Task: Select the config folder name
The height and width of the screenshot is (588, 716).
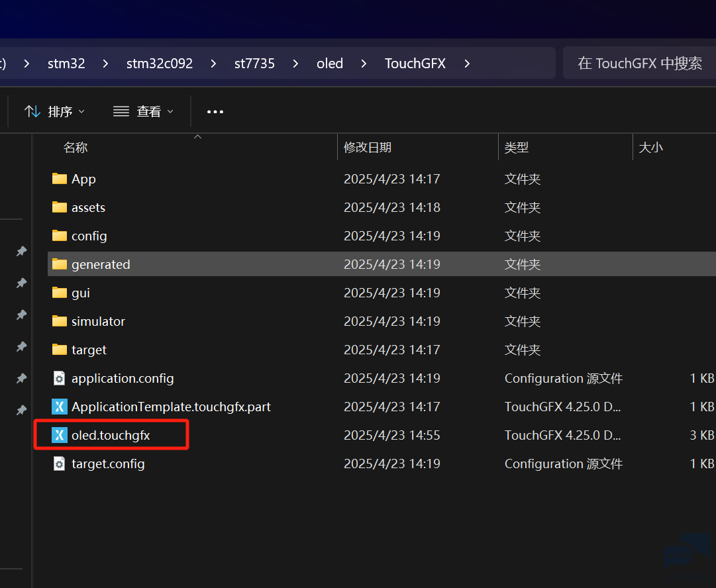Action: (89, 236)
